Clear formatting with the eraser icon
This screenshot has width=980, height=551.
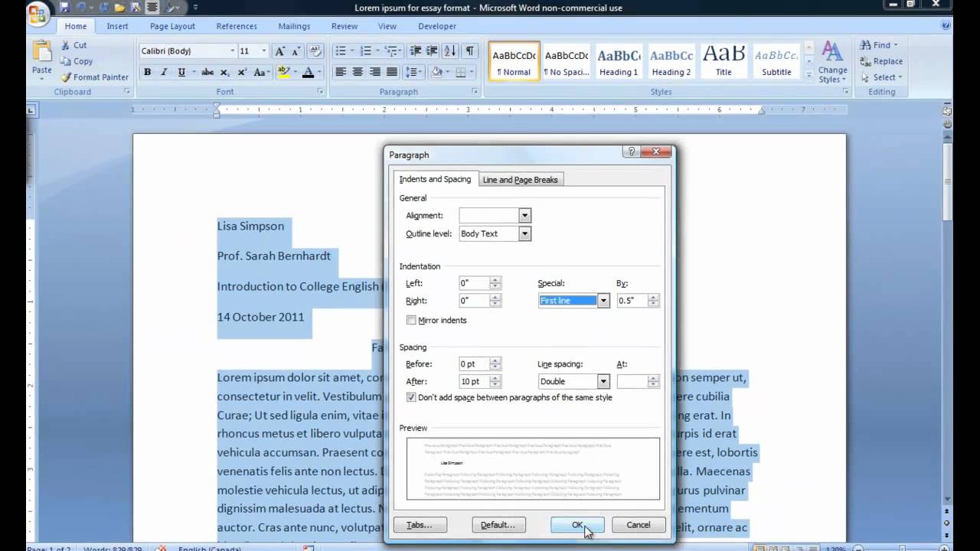(x=316, y=51)
